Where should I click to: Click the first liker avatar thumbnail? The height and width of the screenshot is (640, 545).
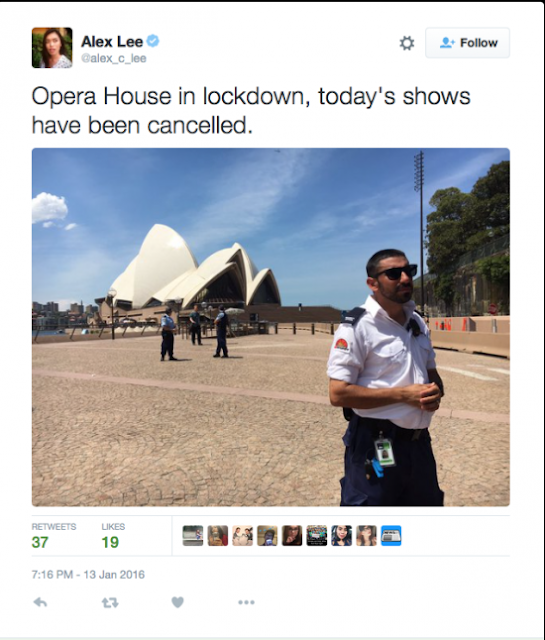pos(193,536)
